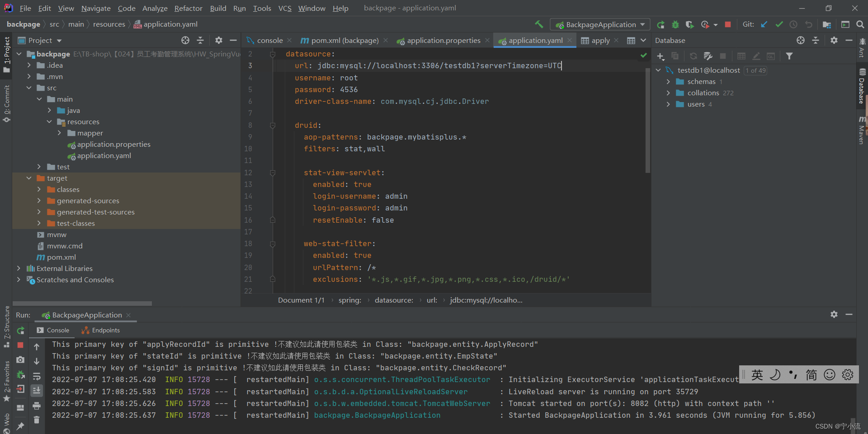The width and height of the screenshot is (868, 434).
Task: Open Data Source Properties wrench in Database panel
Action: [708, 56]
